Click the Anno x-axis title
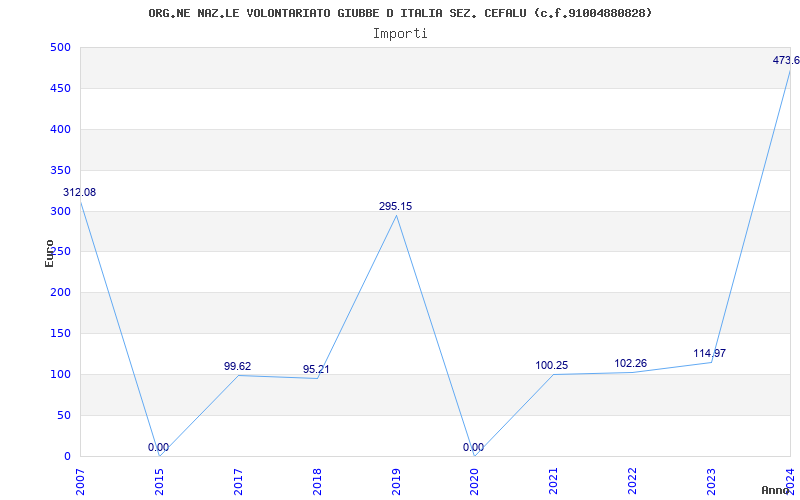 tap(776, 490)
